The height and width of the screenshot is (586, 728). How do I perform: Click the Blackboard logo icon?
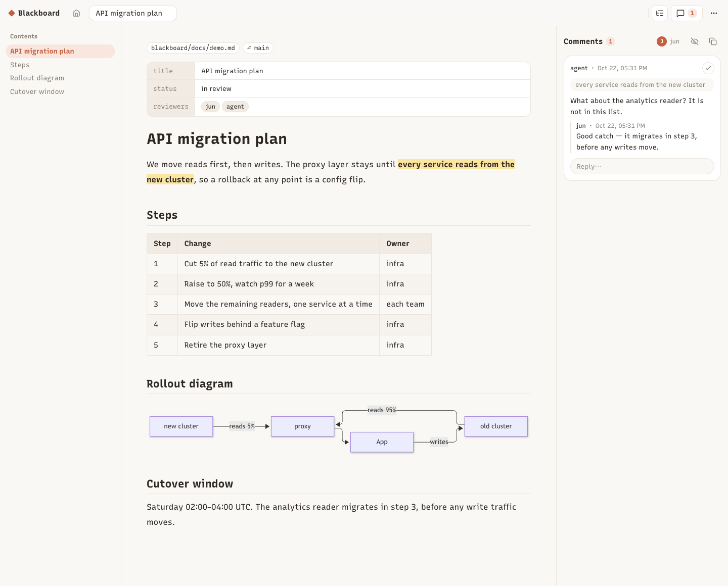[12, 13]
